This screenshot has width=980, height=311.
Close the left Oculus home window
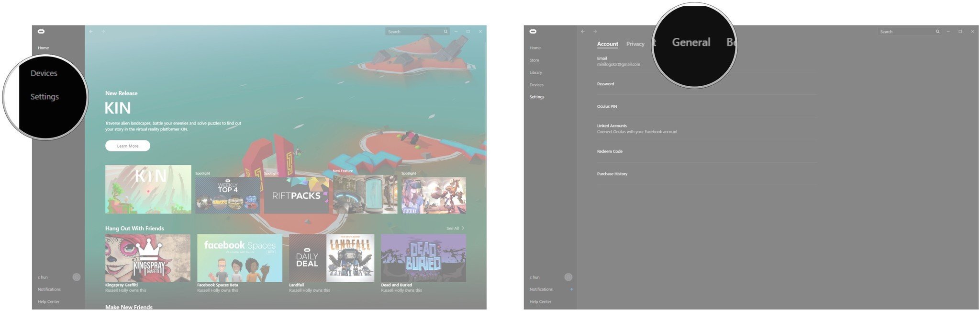(480, 32)
